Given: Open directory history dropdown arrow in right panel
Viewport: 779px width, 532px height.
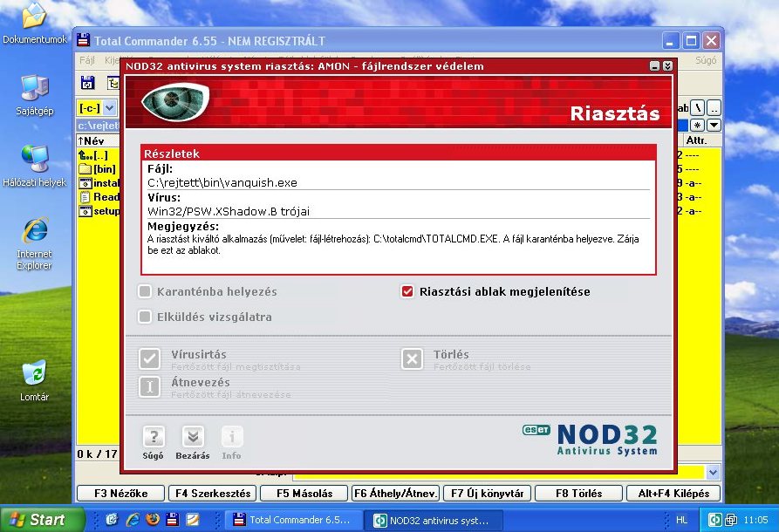Looking at the screenshot, I should coord(714,125).
